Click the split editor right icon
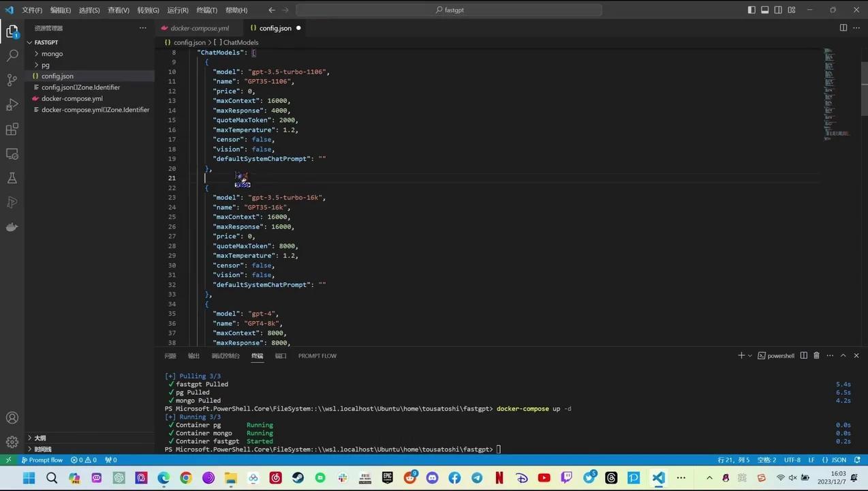This screenshot has width=868, height=491. [843, 28]
